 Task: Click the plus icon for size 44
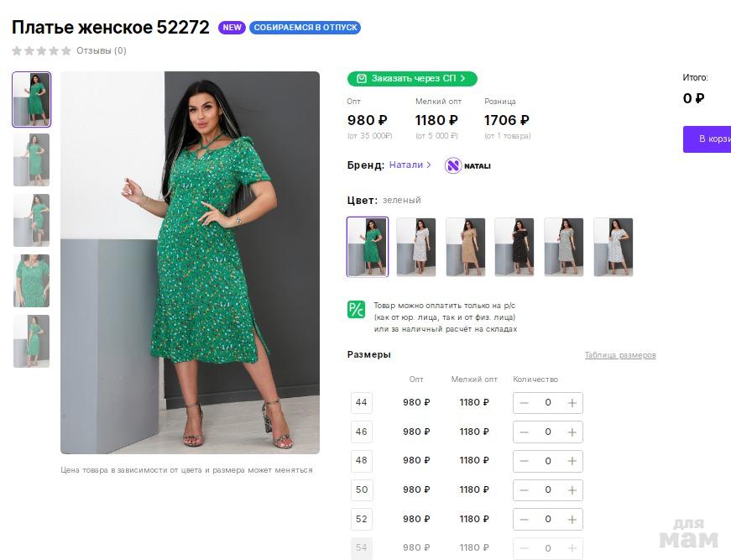click(x=572, y=403)
